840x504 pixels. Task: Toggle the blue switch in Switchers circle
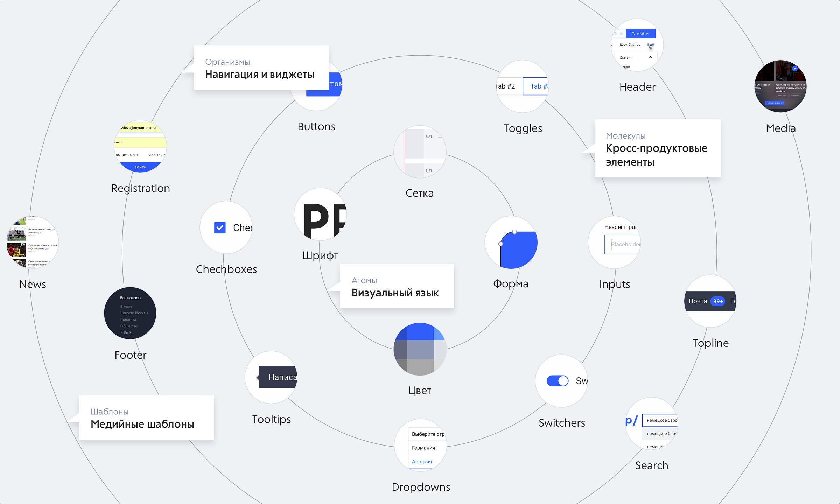click(558, 381)
